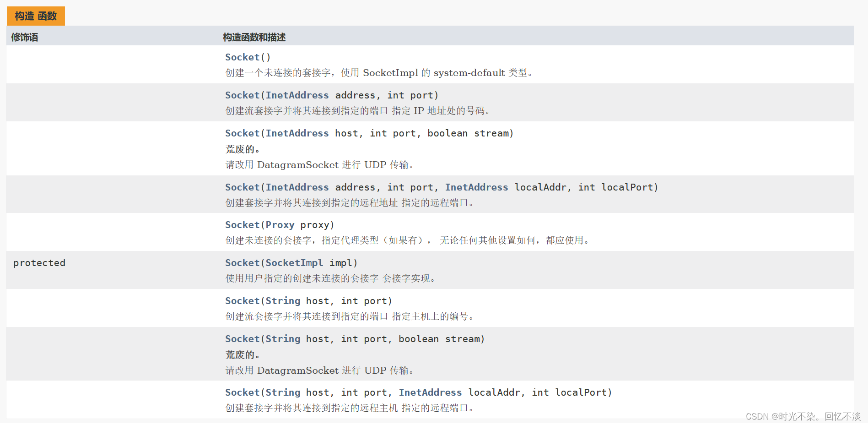Click the InetAddress localAddr type link after address
This screenshot has height=425, width=868.
476,187
